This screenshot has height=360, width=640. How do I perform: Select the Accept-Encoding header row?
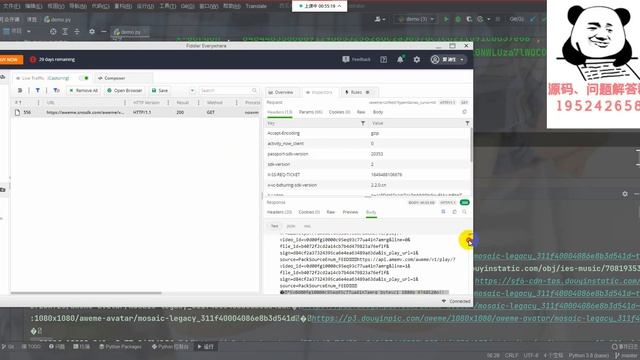367,133
